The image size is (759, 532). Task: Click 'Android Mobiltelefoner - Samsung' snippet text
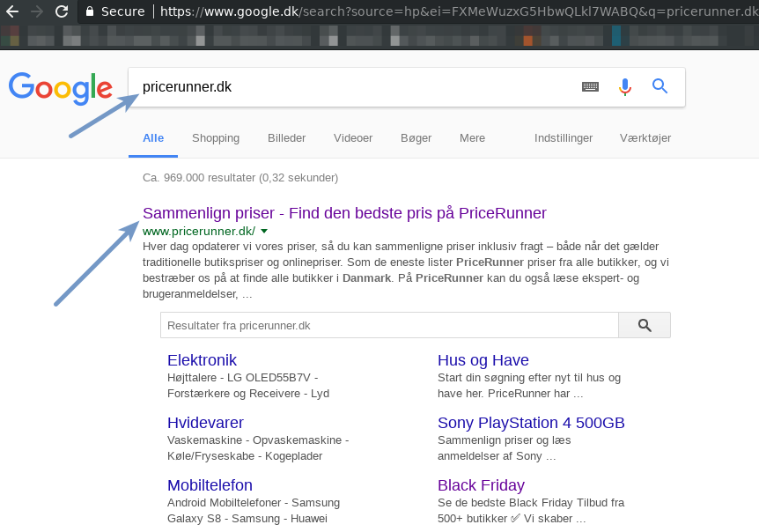[x=254, y=502]
